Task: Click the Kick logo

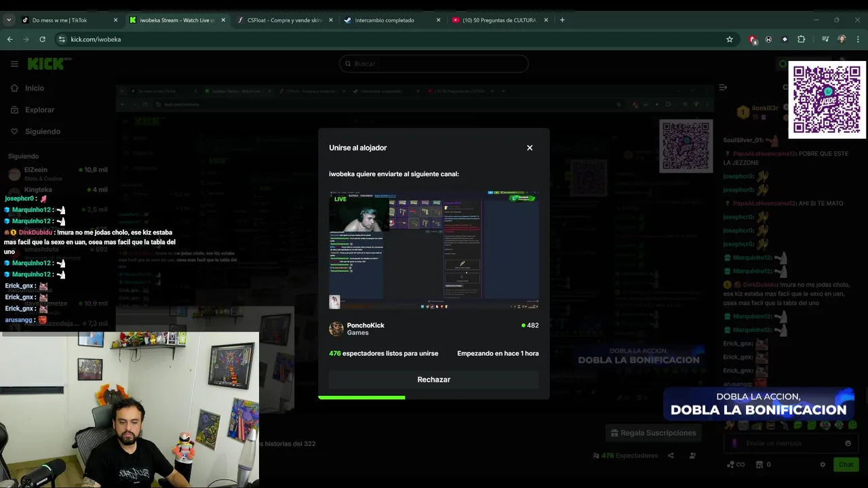Action: pyautogui.click(x=46, y=64)
